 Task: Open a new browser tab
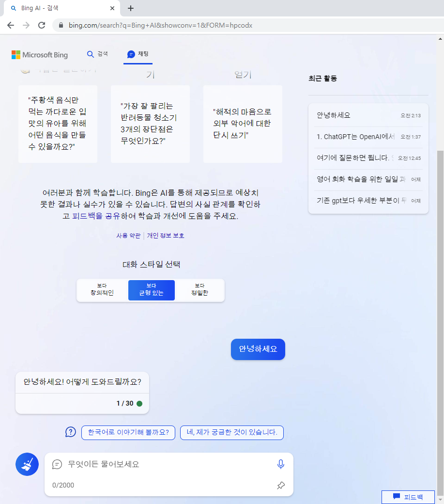coord(131,8)
